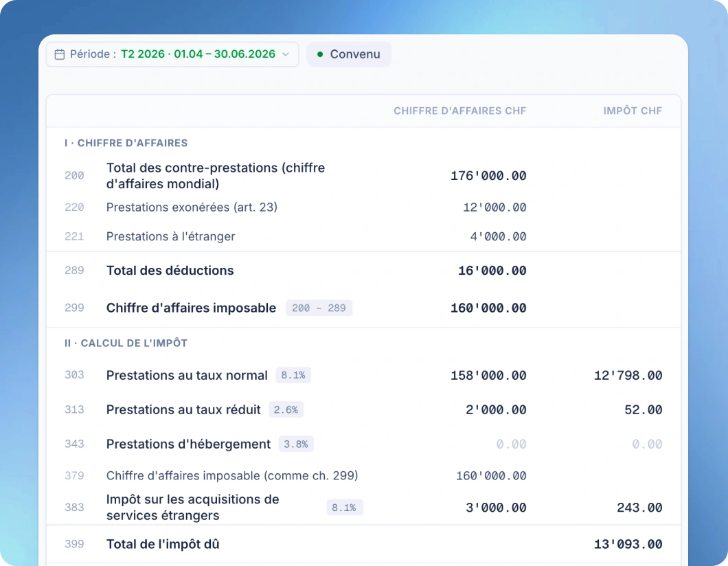Screen dimensions: 728x566
Task: Click Prestations exonérées (art. 23) label
Action: 192,207
